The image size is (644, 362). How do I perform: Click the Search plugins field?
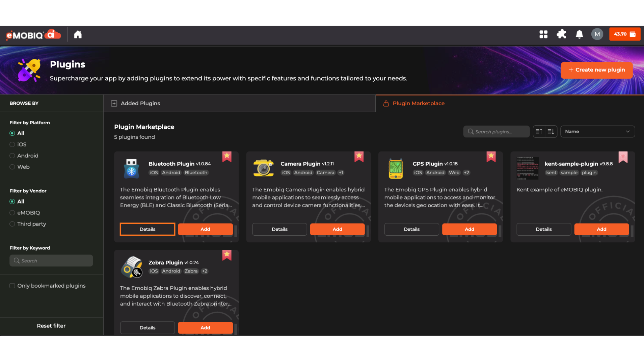496,132
